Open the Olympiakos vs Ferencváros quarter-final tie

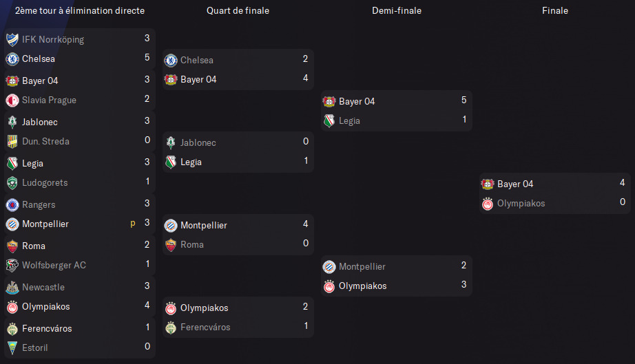238,317
